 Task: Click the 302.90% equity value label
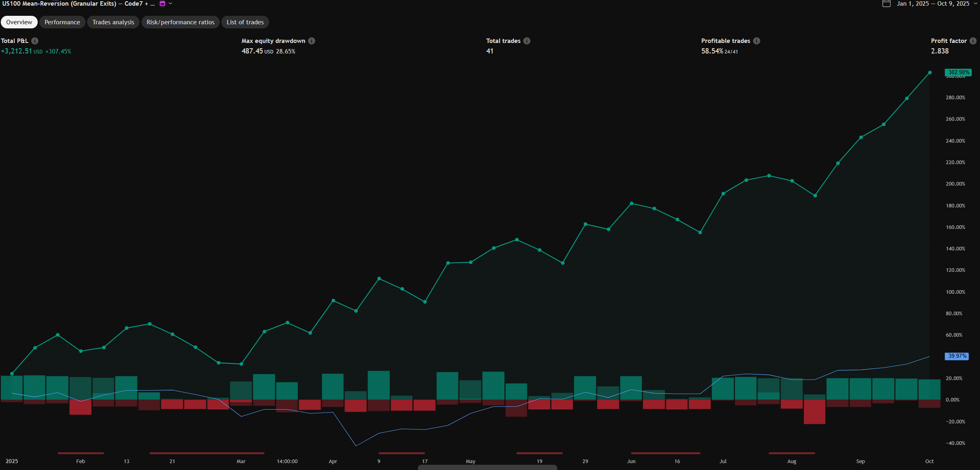(958, 73)
